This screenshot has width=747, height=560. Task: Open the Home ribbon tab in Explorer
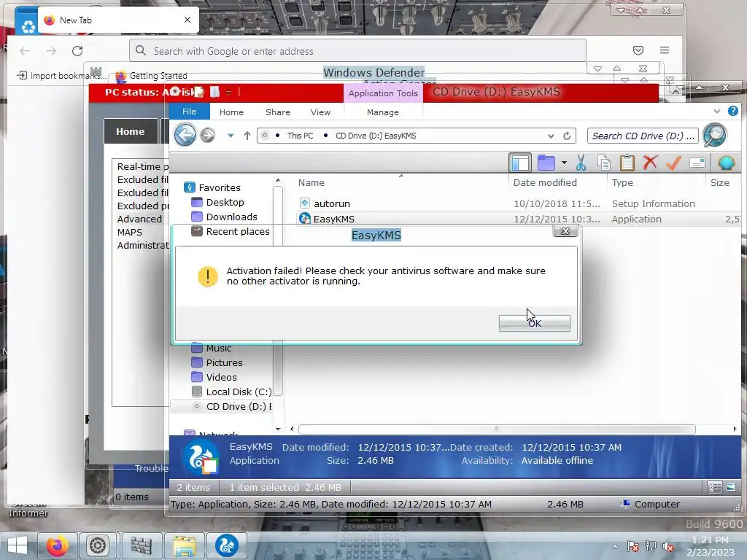tap(231, 112)
